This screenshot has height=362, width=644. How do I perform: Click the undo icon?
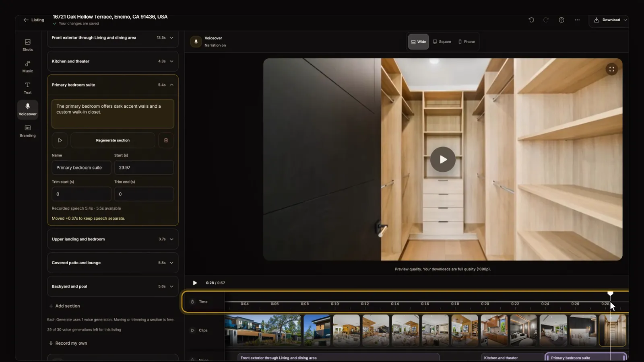(x=531, y=20)
